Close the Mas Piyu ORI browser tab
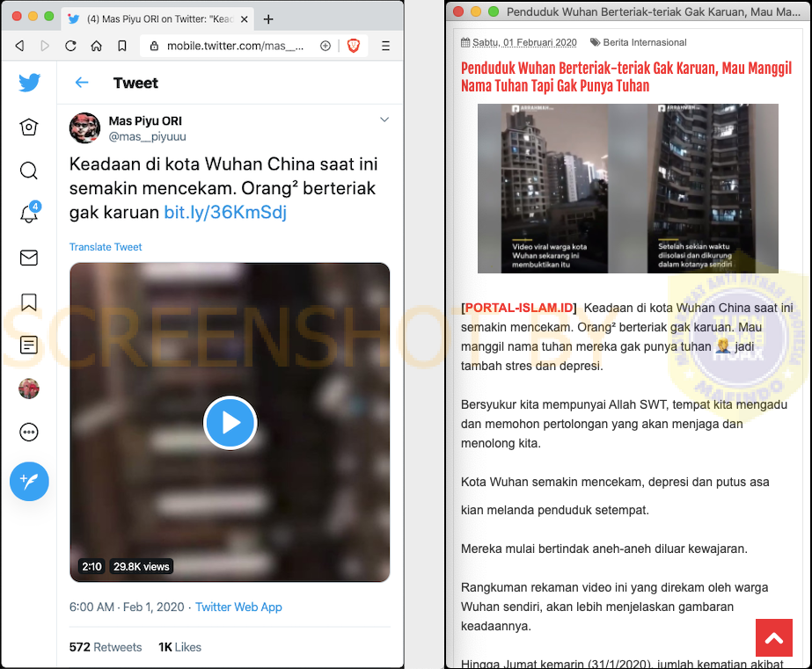812x669 pixels. tap(245, 19)
